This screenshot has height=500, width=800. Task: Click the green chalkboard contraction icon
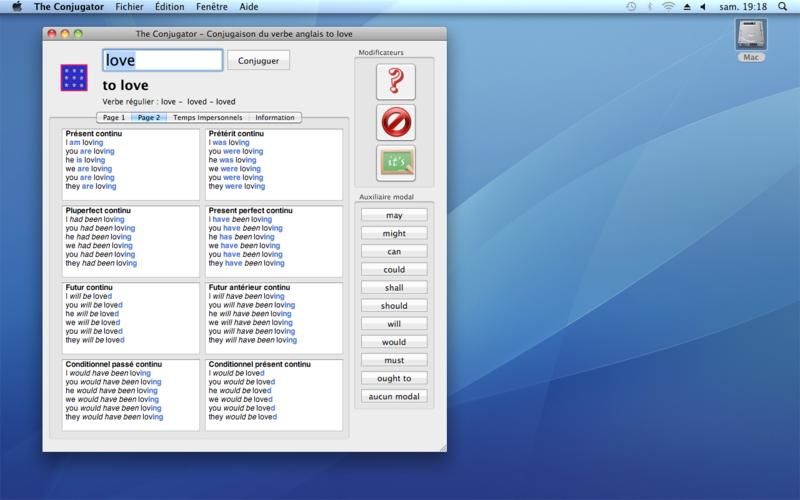(395, 162)
